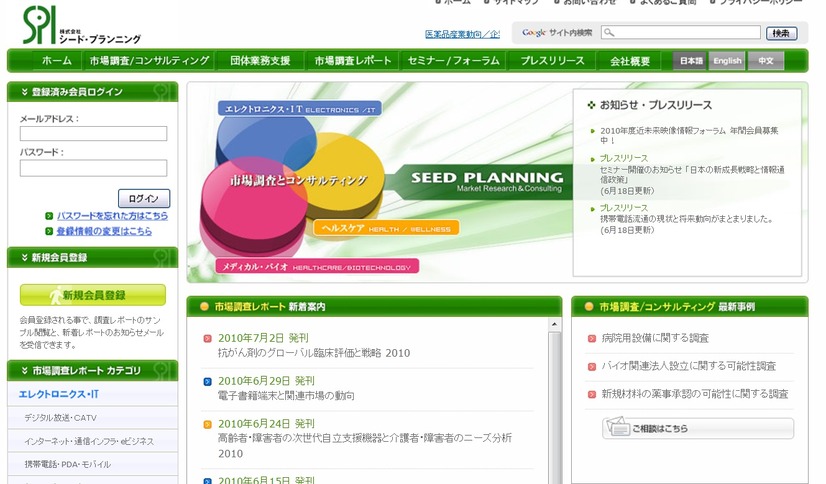This screenshot has height=484, width=826.
Task: Open the first プレスリリース about セミナー開催のお知らせ
Action: (692, 174)
